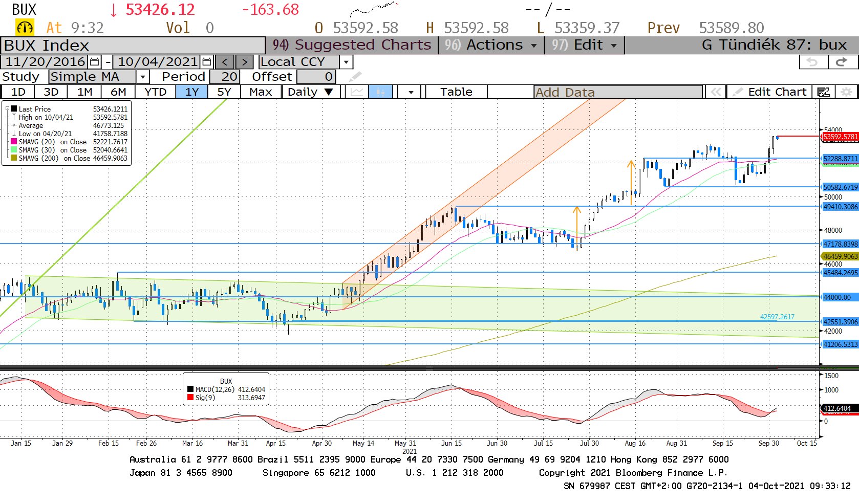Switch to line chart type
The image size is (859, 504).
pyautogui.click(x=357, y=92)
